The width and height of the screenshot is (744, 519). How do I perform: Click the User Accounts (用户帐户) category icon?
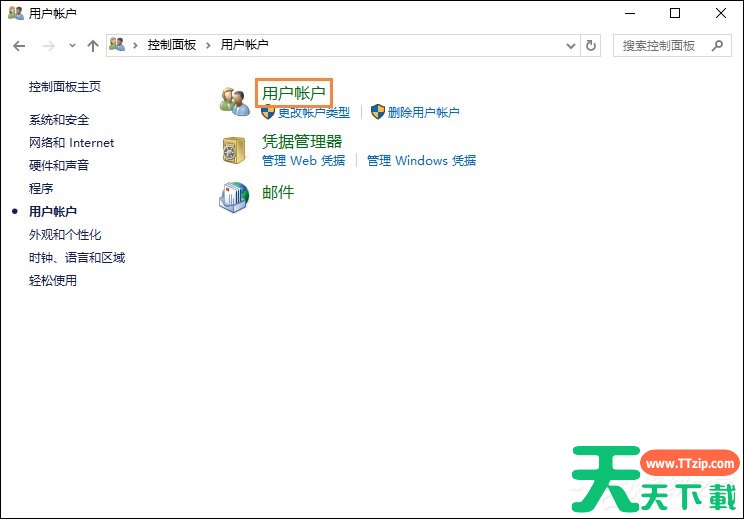pos(234,101)
